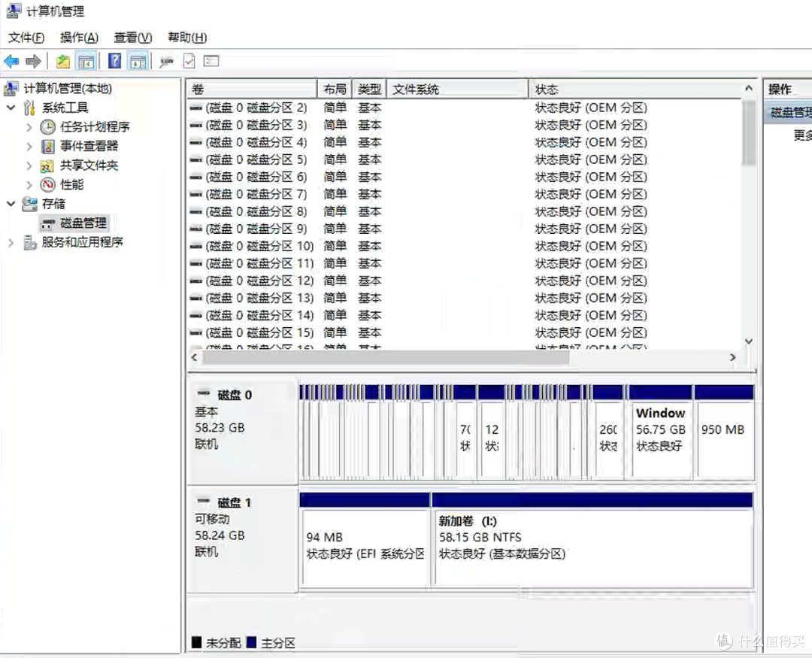Click the horizontal scrollbar right arrow
The image size is (812, 658).
[x=732, y=357]
